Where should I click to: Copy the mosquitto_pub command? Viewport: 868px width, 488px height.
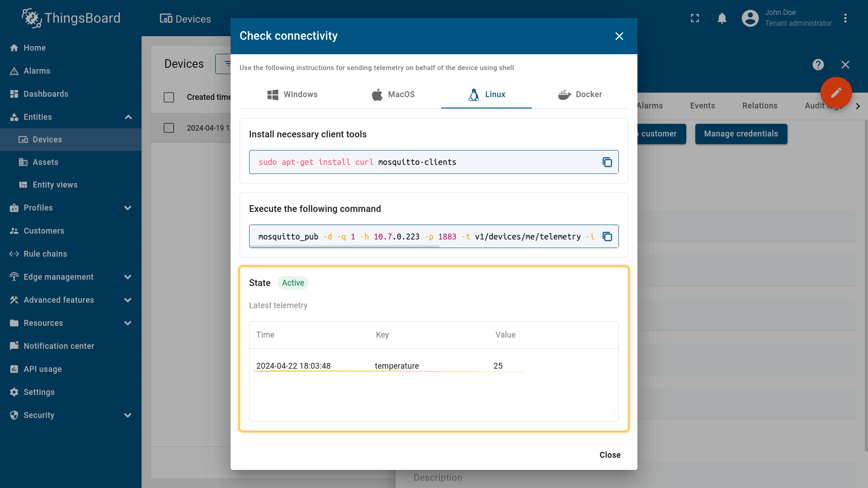pyautogui.click(x=607, y=237)
